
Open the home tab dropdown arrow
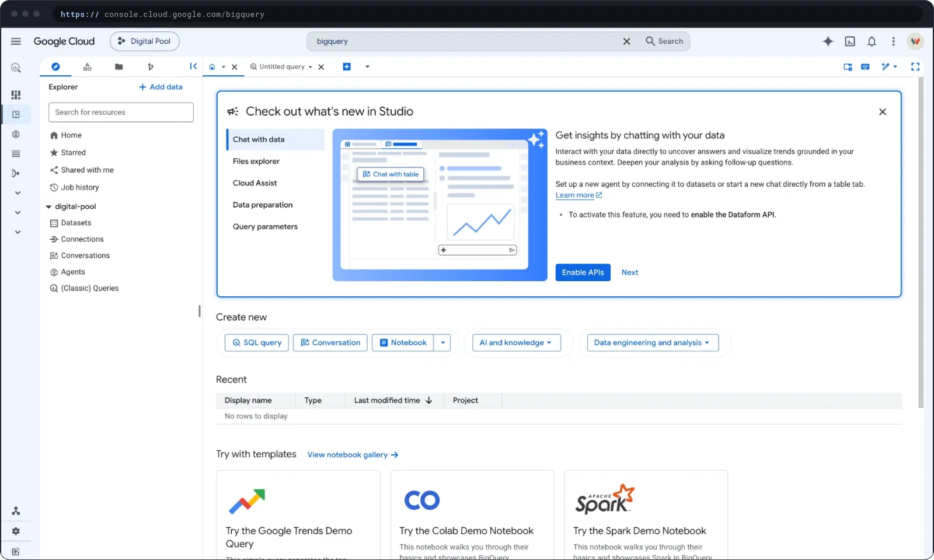[224, 67]
